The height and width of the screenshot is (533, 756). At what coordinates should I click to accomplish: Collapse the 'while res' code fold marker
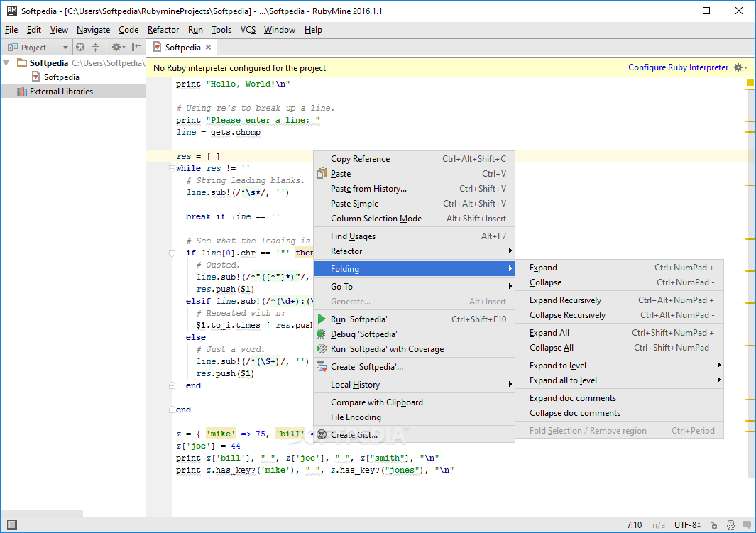(172, 169)
